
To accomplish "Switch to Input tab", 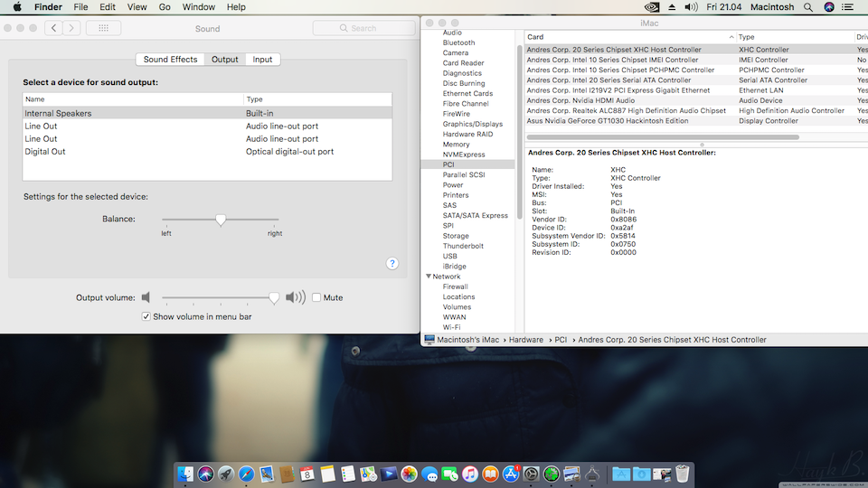I will 262,60.
